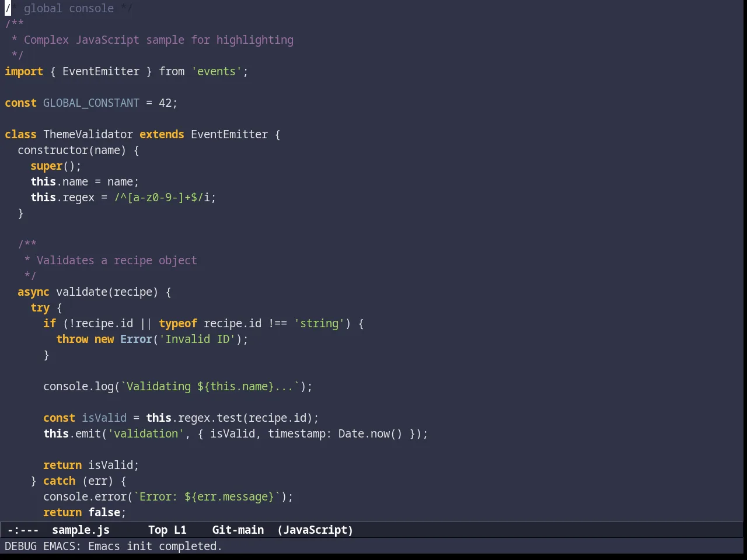
Task: Click 'constructor(name)' method definition
Action: [72, 150]
